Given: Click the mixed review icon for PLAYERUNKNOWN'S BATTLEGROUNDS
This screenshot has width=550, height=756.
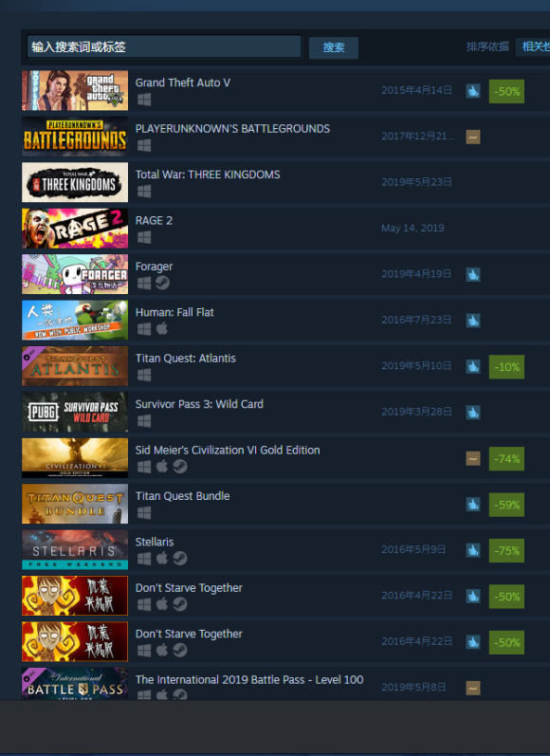Looking at the screenshot, I should [473, 137].
